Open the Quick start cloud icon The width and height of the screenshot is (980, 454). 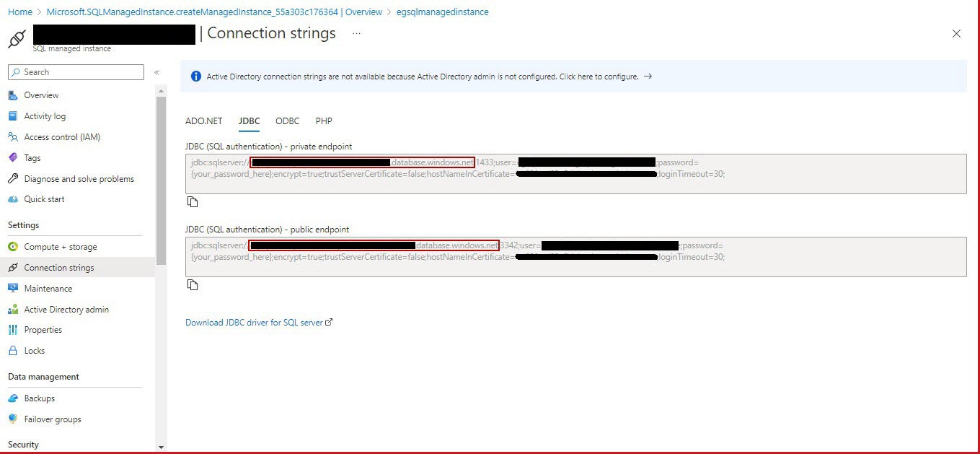click(12, 199)
